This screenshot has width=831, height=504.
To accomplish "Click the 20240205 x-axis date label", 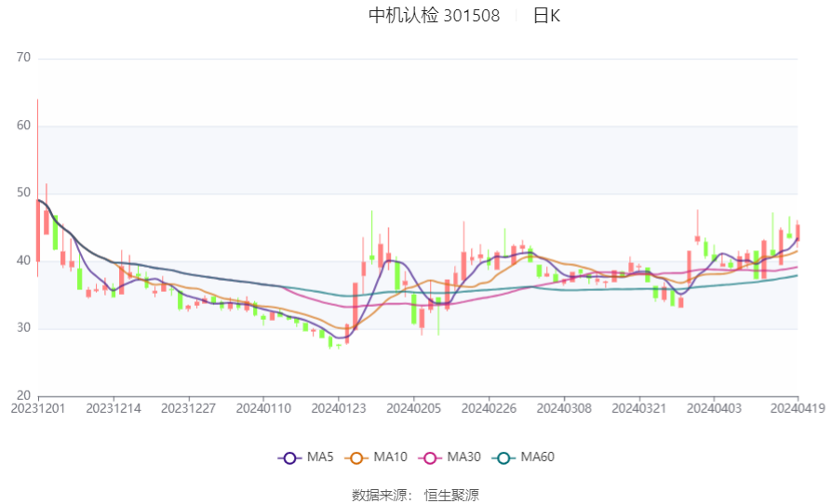I will point(414,409).
